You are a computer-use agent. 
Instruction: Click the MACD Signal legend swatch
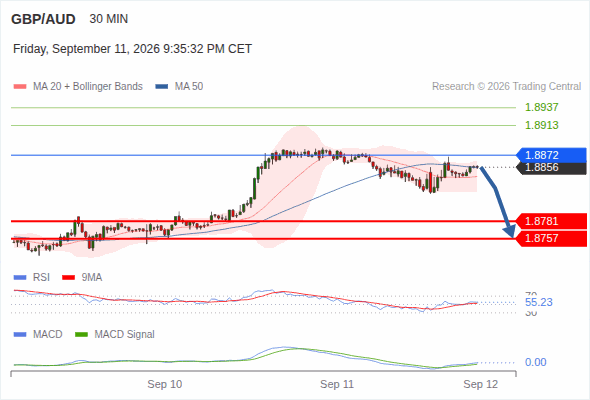click(81, 335)
